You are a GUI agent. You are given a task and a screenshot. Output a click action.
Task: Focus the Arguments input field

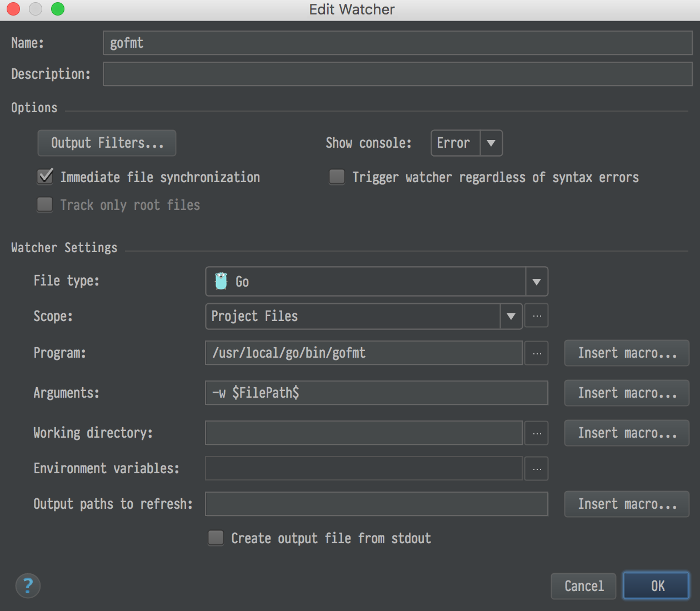tap(376, 393)
